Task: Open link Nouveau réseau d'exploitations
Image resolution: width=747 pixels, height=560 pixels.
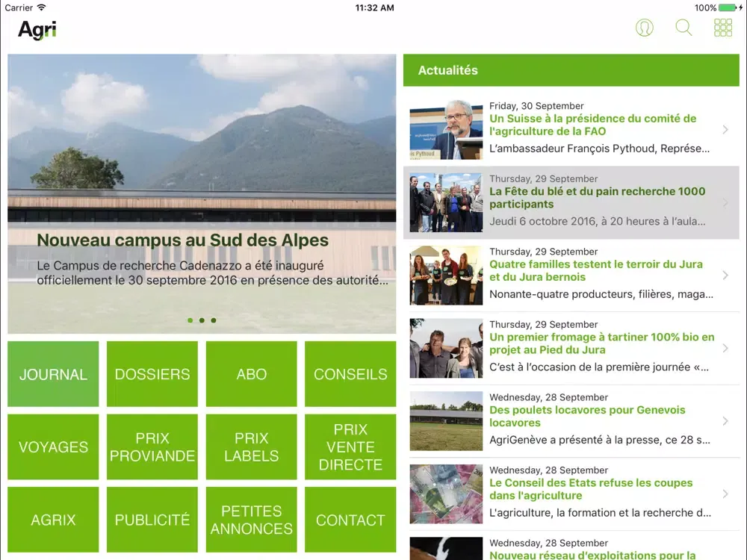Action: tap(592, 556)
